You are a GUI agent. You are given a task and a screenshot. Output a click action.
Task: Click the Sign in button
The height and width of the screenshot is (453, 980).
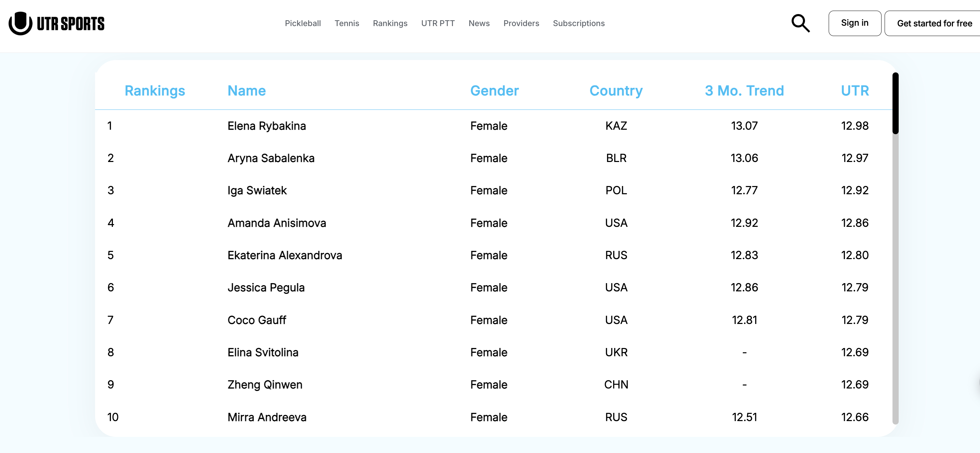[x=854, y=23]
